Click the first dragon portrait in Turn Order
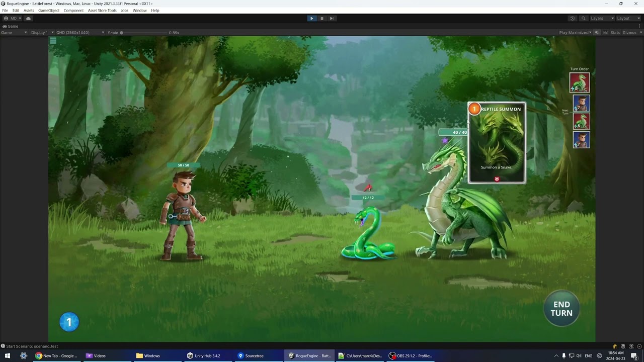The image size is (644, 362). [580, 83]
